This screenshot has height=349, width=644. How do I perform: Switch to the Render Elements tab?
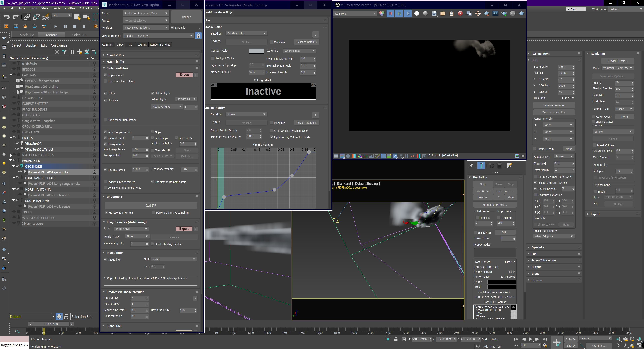pos(160,45)
